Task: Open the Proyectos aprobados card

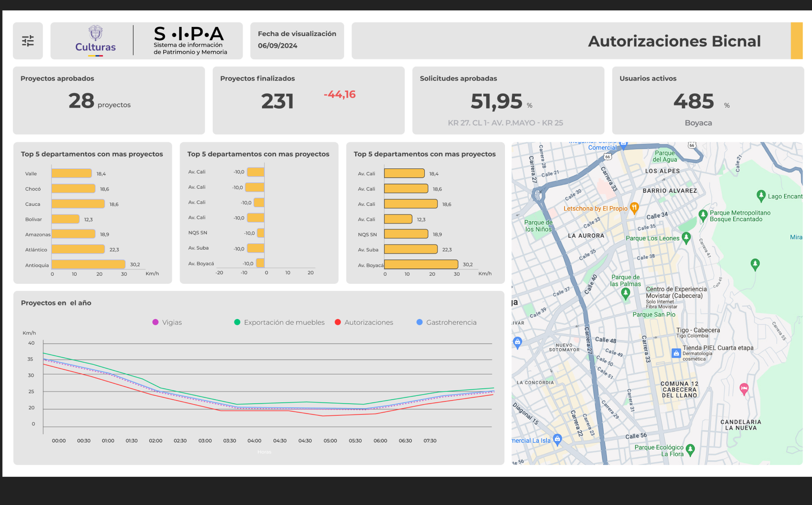Action: pyautogui.click(x=109, y=100)
